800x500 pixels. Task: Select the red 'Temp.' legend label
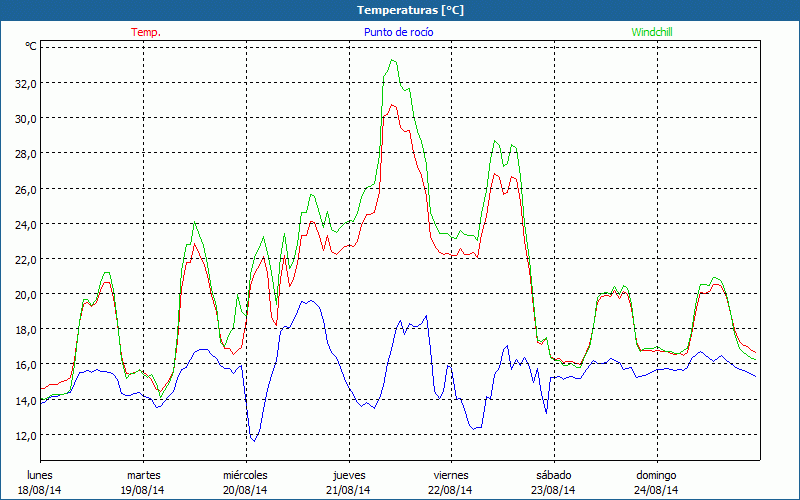coord(146,32)
